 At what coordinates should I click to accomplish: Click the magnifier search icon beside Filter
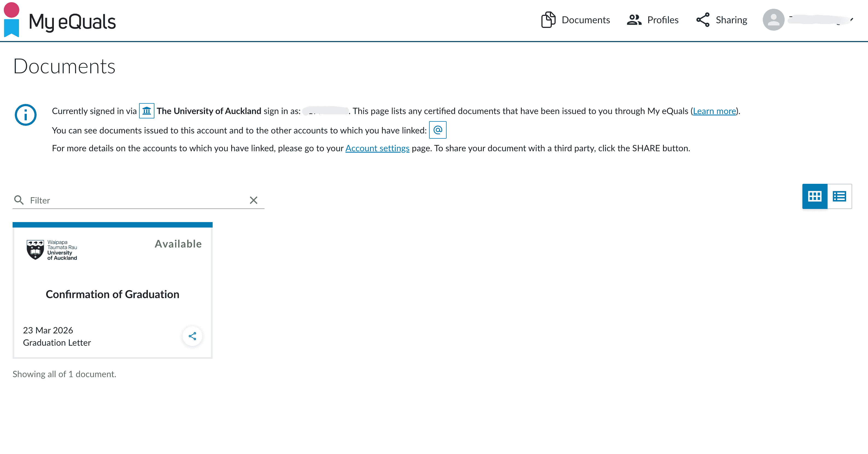19,200
